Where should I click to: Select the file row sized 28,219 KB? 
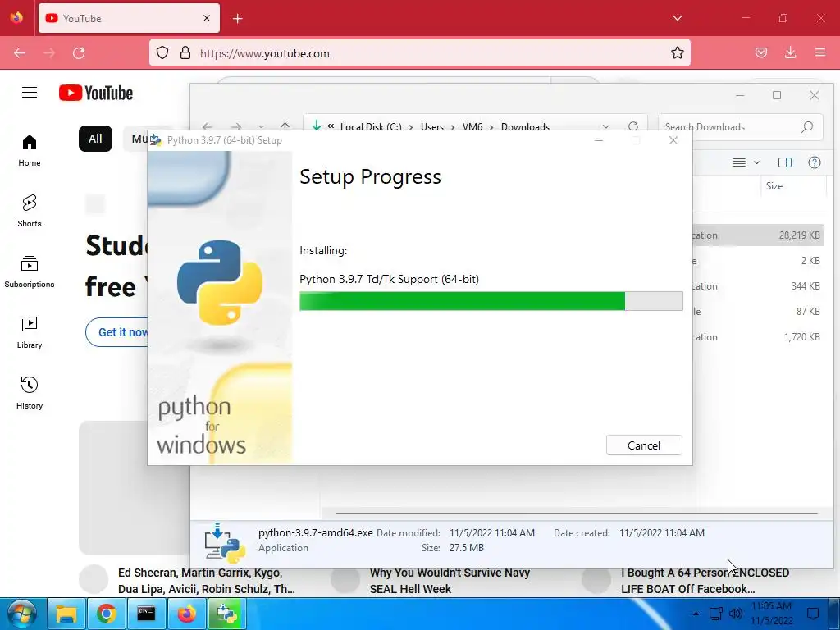click(x=757, y=235)
